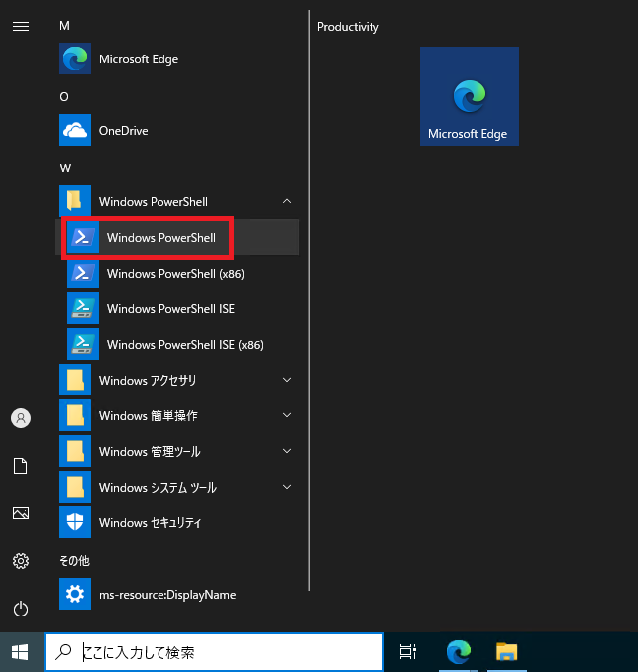The width and height of the screenshot is (638, 672).
Task: Click the Windows 簡単操作 folder icon
Action: pos(75,415)
